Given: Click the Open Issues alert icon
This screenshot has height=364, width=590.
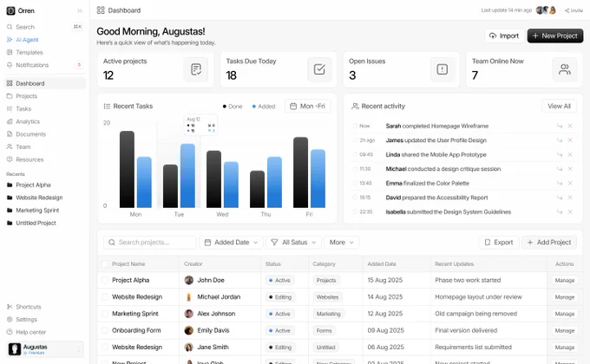Looking at the screenshot, I should [442, 69].
